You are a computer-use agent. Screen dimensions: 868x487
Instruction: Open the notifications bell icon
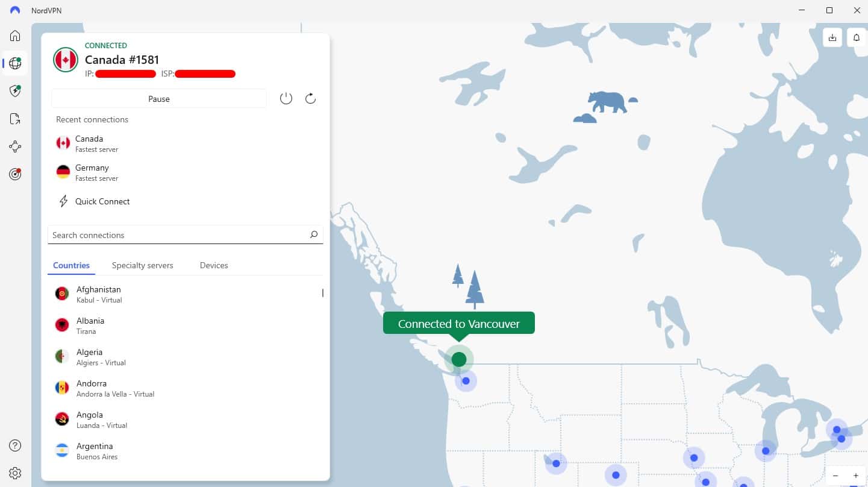coord(856,37)
